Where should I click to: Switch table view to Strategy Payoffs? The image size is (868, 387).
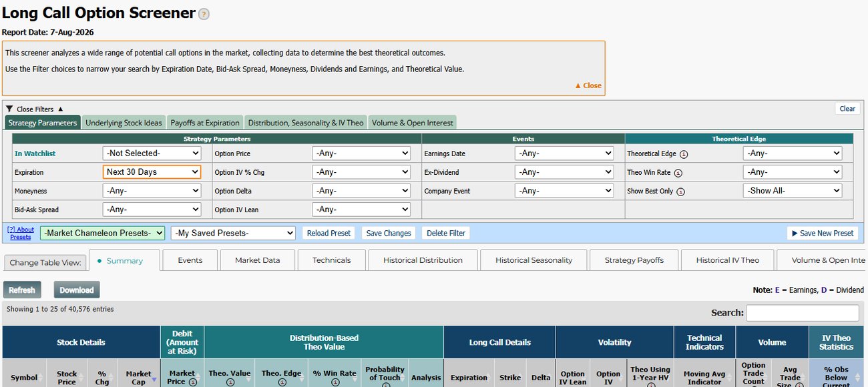(x=634, y=260)
